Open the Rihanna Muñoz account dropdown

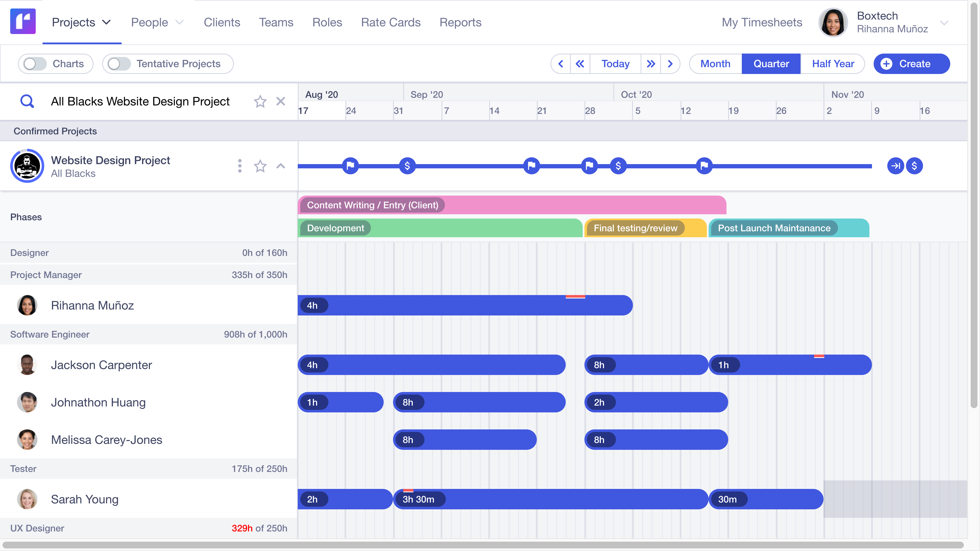tap(946, 23)
